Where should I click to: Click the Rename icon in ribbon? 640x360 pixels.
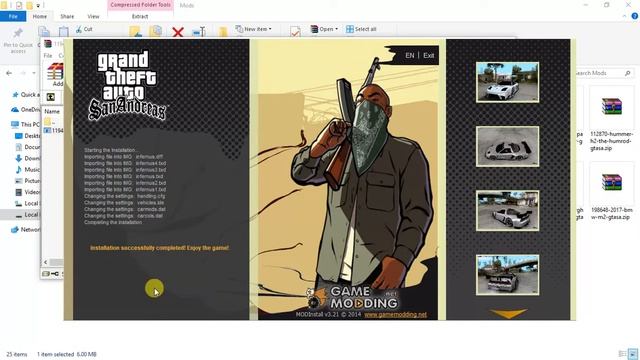click(x=199, y=32)
